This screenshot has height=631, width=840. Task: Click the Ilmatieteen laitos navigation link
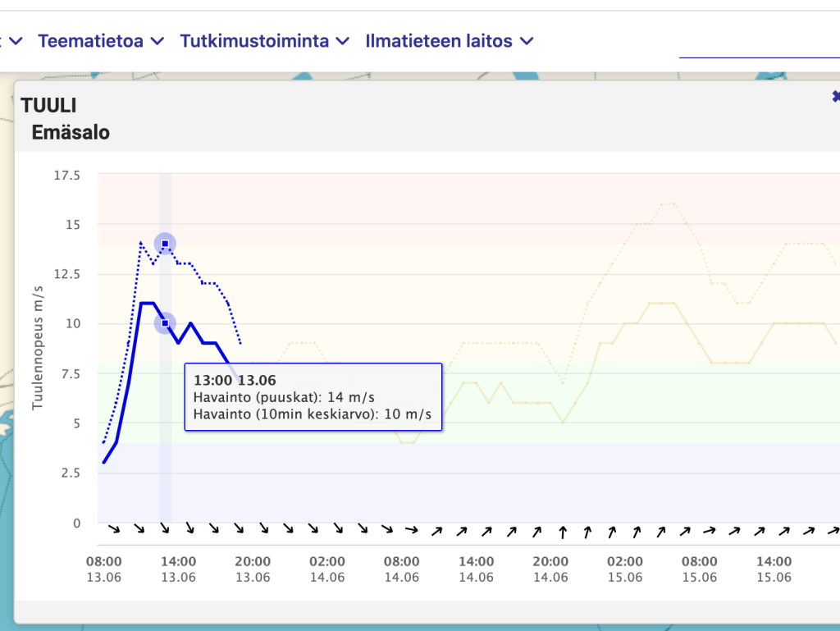click(439, 41)
